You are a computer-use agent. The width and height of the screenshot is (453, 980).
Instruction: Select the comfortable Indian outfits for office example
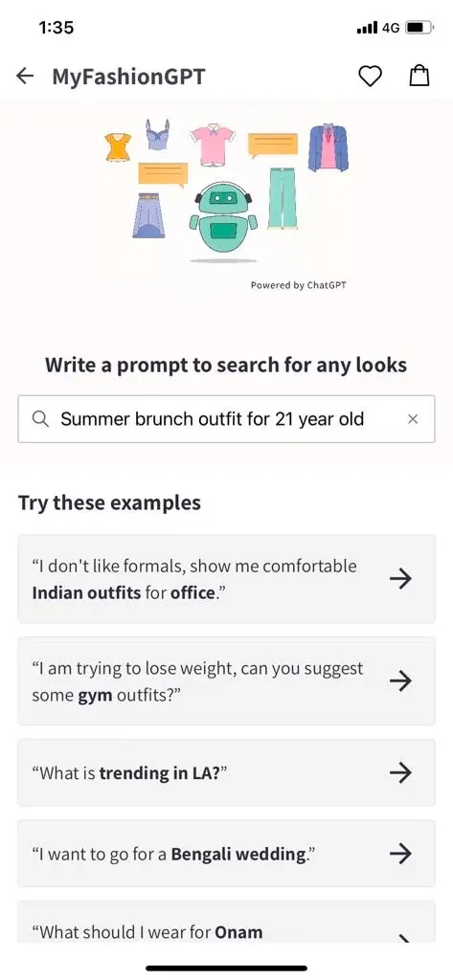(x=226, y=579)
